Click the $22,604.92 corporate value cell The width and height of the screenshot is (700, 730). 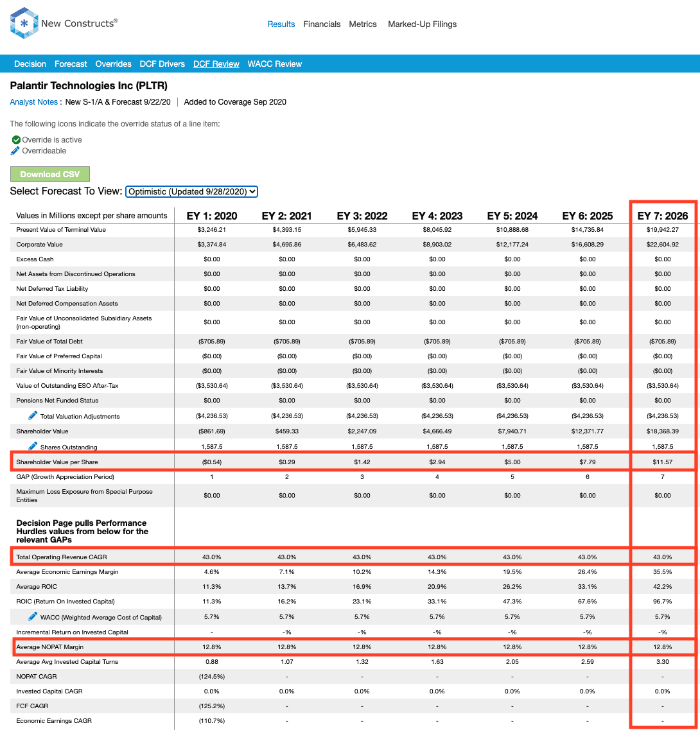tap(663, 245)
